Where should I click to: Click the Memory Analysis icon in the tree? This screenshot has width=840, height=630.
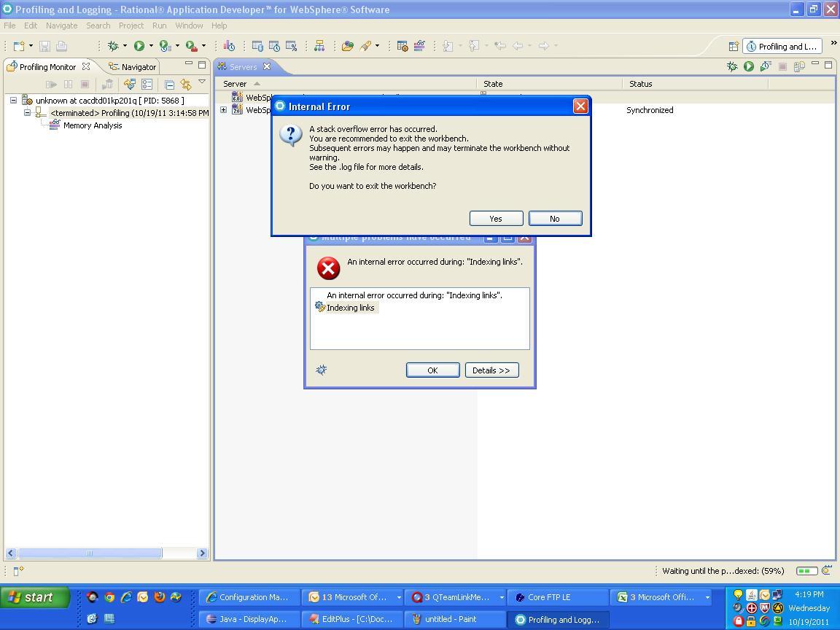[54, 125]
